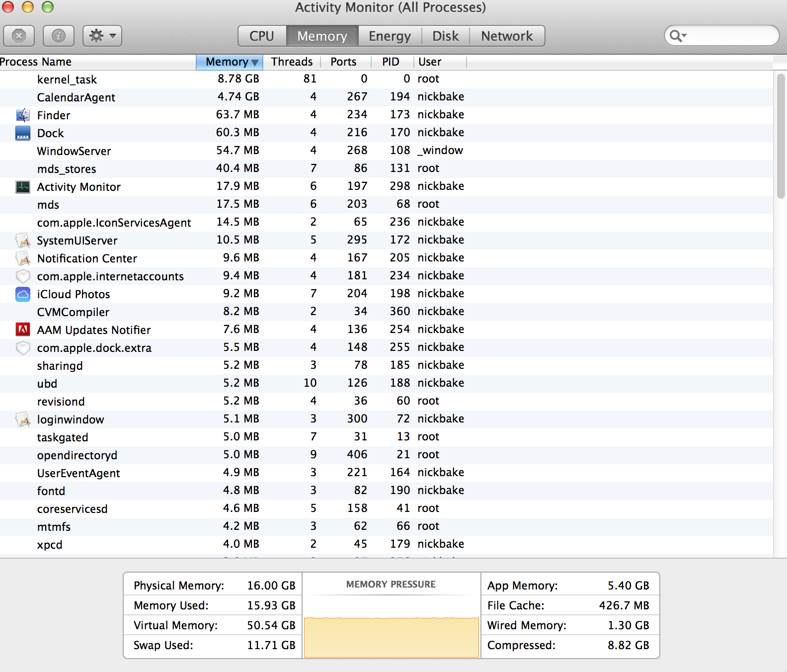Click the App Memory 5.40 GB value
787x672 pixels.
click(629, 586)
